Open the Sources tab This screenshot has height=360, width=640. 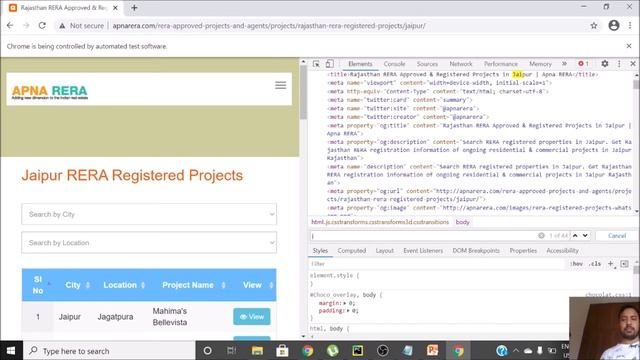(427, 64)
